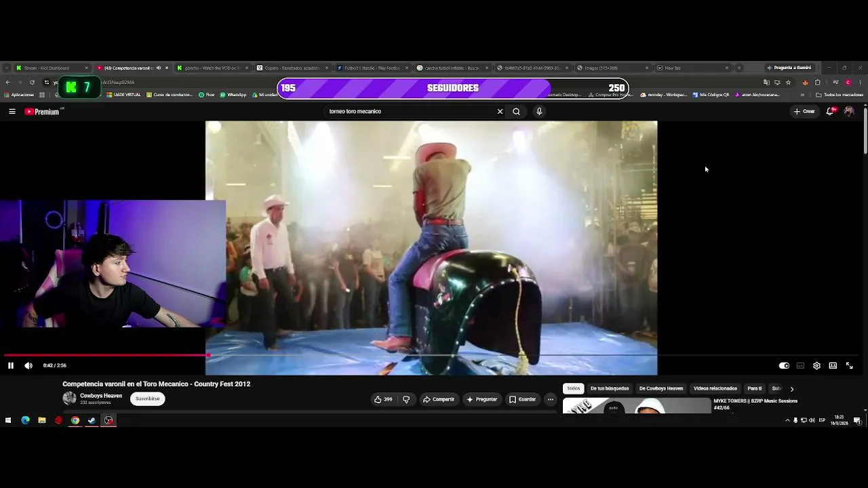The height and width of the screenshot is (488, 868).
Task: Open the tab search dropdown arrow
Action: tap(7, 68)
